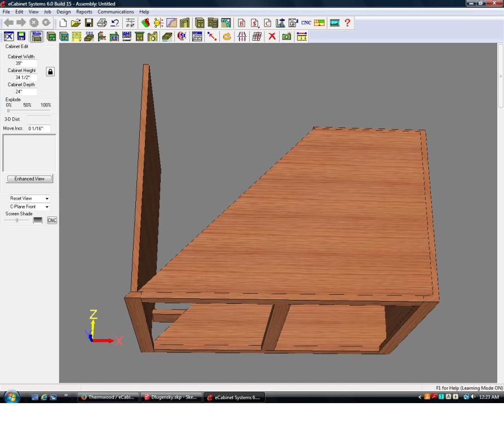The width and height of the screenshot is (504, 433).
Task: Toggle the CNC button beside Screen Shade
Action: tap(52, 220)
